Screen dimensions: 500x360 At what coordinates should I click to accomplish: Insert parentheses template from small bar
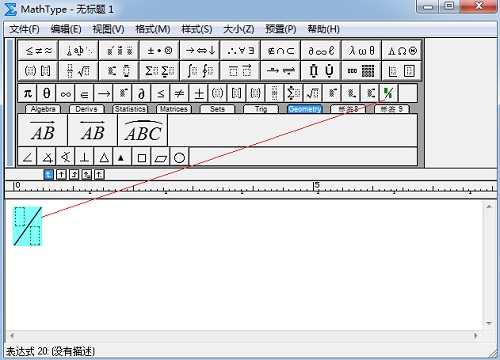point(218,93)
